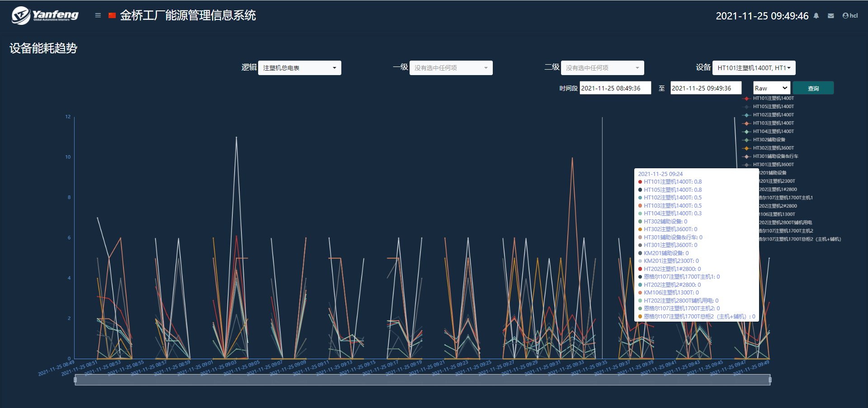Viewport: 868px width, 408px height.
Task: Open the 设备 device dropdown
Action: [754, 68]
